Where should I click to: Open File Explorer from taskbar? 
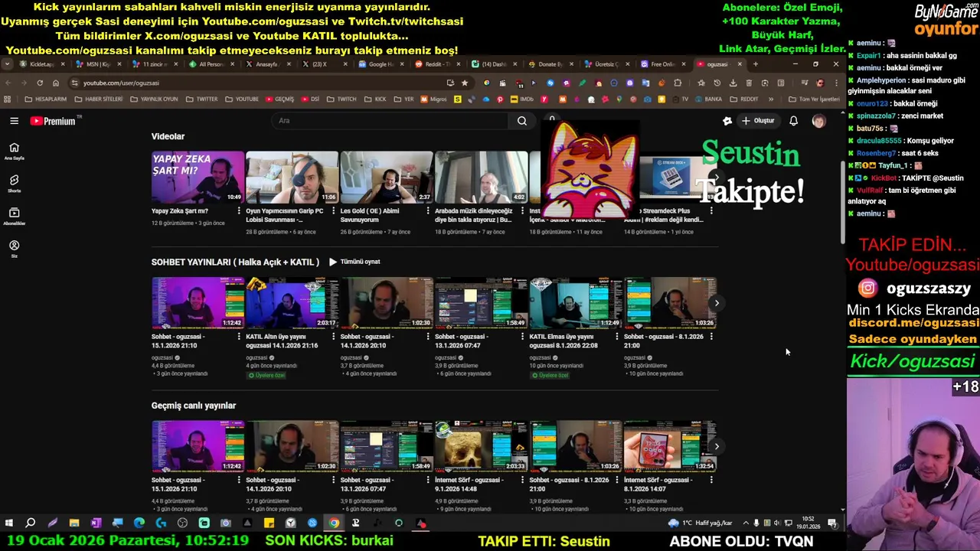[74, 523]
